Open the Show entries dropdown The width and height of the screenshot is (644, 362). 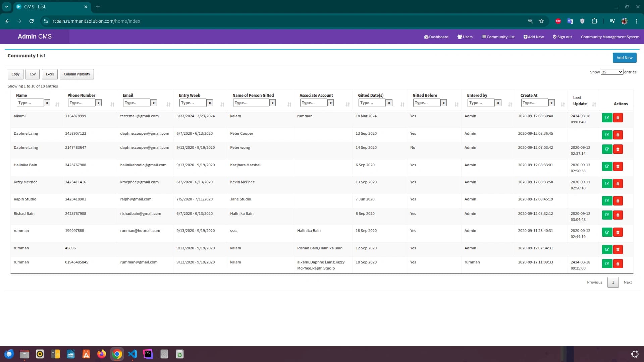[612, 72]
